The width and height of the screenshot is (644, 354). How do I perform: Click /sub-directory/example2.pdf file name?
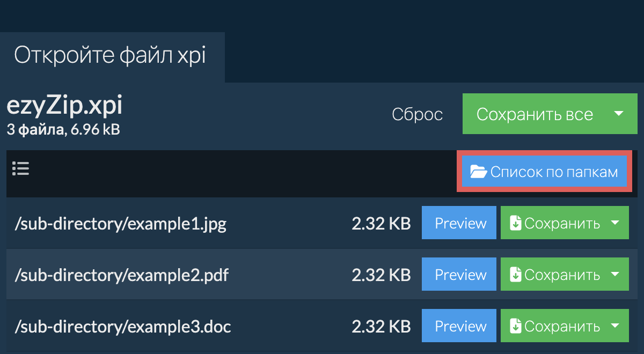122,275
